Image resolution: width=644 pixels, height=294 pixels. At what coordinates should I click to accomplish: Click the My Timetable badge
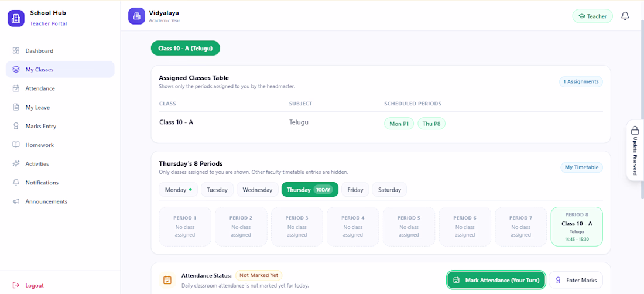pyautogui.click(x=581, y=167)
